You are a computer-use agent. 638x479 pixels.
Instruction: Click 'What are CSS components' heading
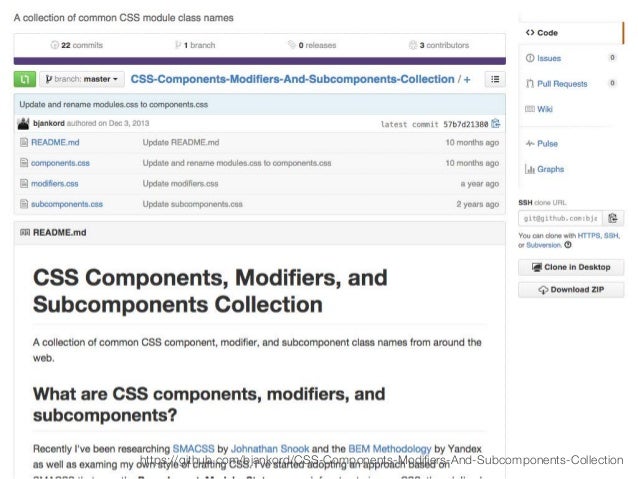(209, 405)
